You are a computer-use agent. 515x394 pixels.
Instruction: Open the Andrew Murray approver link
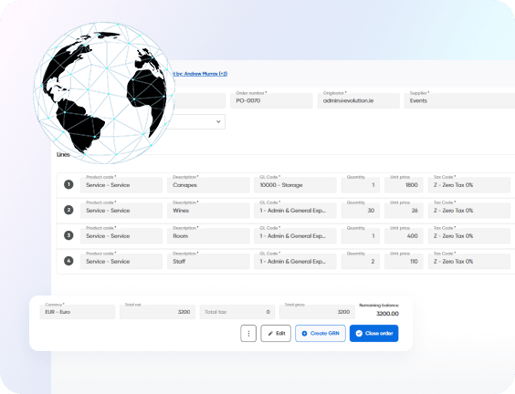[x=201, y=74]
